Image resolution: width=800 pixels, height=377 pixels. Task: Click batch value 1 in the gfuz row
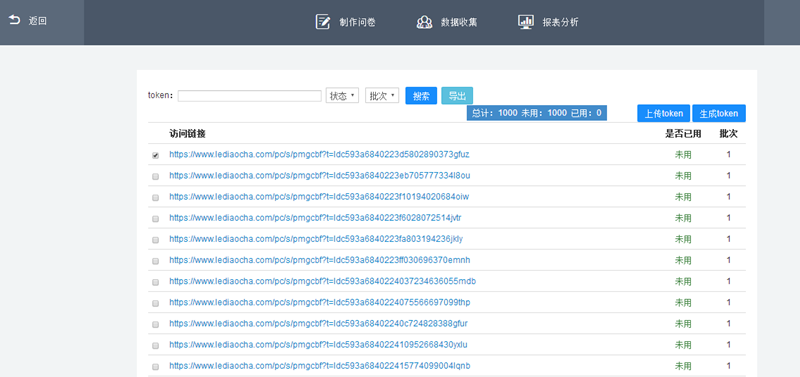pyautogui.click(x=729, y=155)
